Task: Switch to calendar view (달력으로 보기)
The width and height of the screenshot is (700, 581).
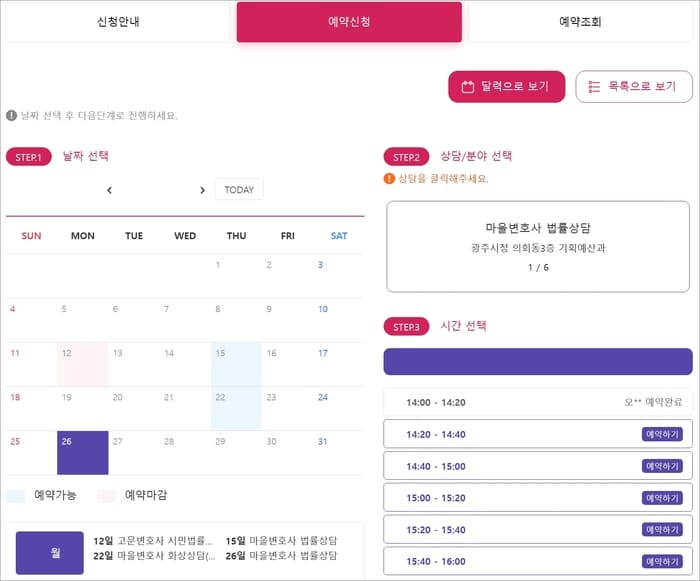Action: 506,87
